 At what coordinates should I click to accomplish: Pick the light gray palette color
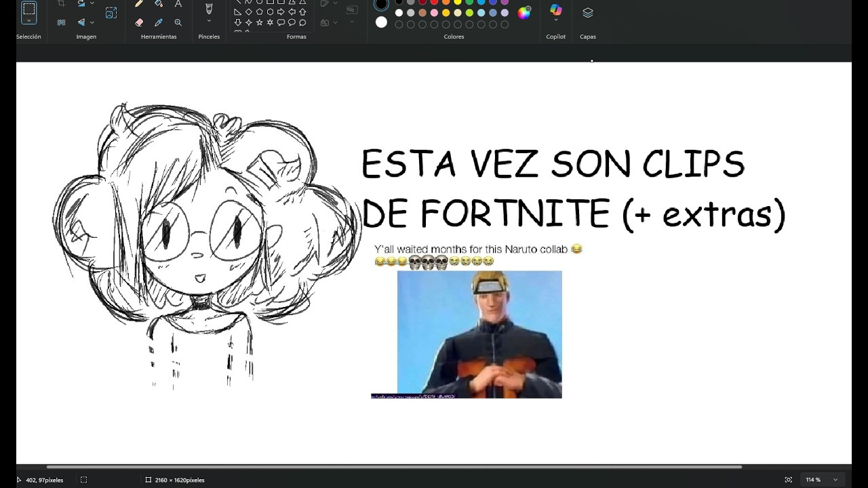411,13
